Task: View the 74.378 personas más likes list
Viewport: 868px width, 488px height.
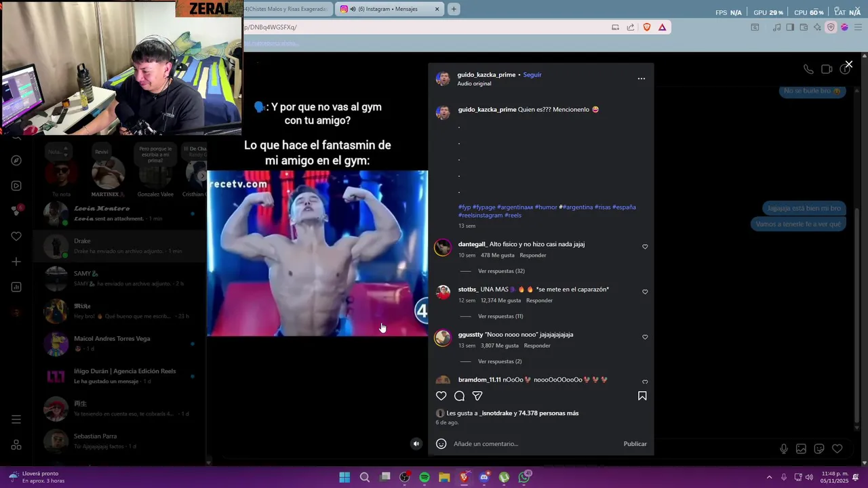Action: [x=550, y=413]
